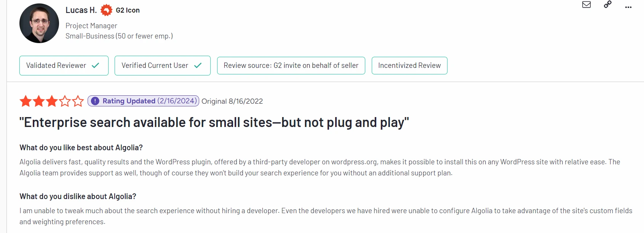The height and width of the screenshot is (233, 644).
Task: Copy review link via chain icon
Action: pos(608,5)
